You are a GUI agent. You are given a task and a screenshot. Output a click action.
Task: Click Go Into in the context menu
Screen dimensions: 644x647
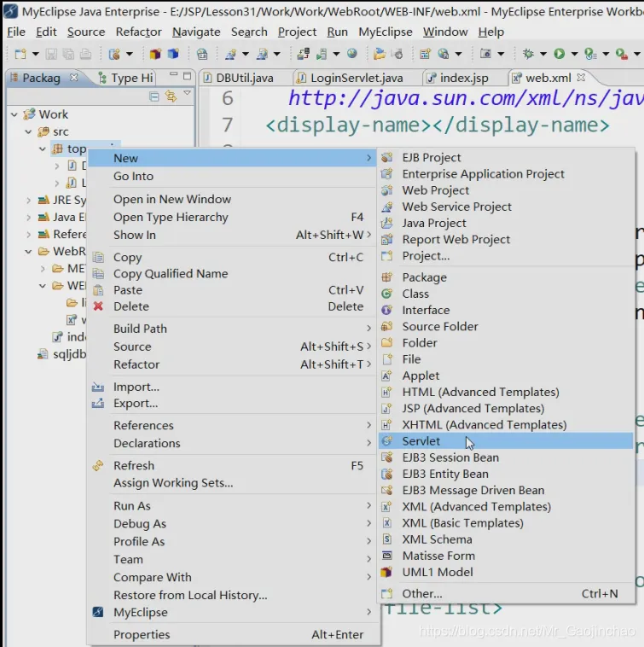(x=232, y=176)
